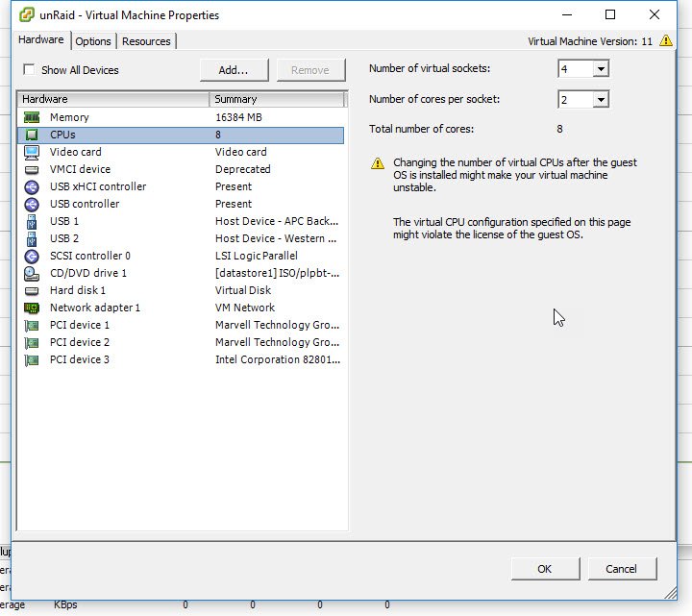Image resolution: width=692 pixels, height=616 pixels.
Task: Enable the Show All Devices checkbox
Action: (29, 70)
